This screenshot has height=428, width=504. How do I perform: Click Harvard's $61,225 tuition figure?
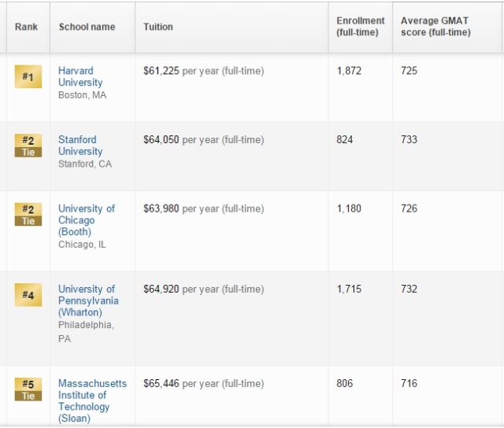[161, 71]
